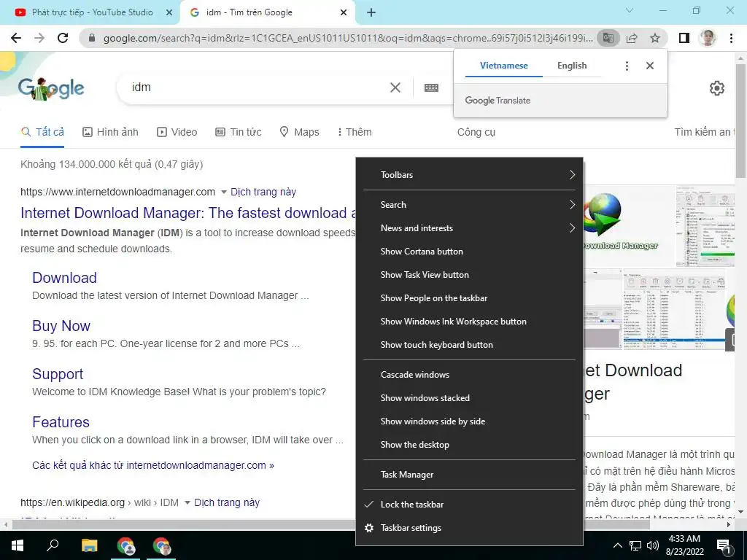Expand dropdown arrow beside internetdownloadmanager.com URL
Screen dimensions: 747x560
223,192
